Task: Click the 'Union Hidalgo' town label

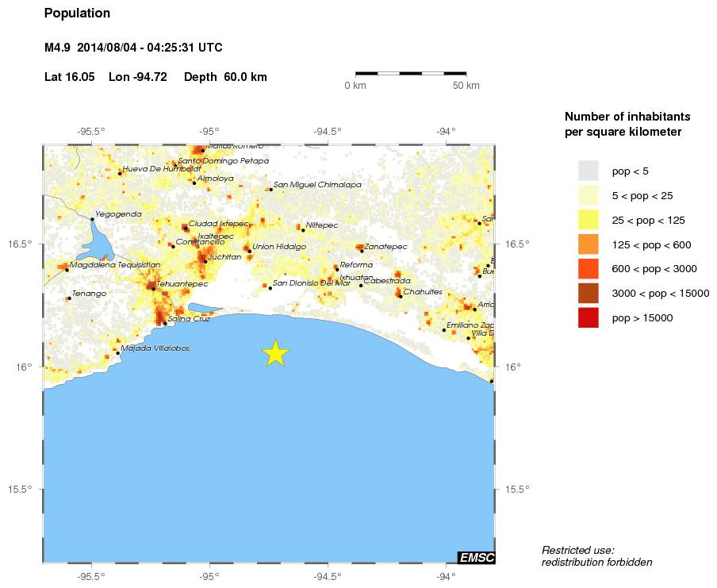Action: tap(279, 247)
